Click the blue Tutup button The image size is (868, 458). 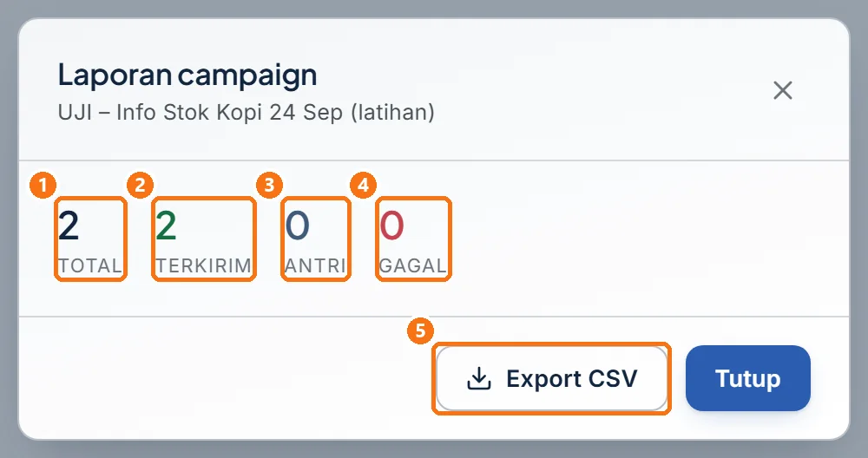tap(748, 378)
